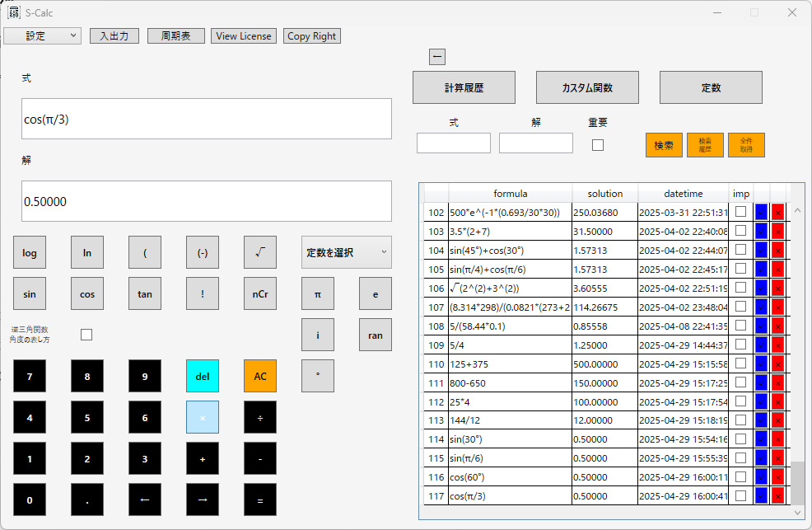Image resolution: width=812 pixels, height=530 pixels.
Task: Click the orange 検索 button
Action: (x=664, y=145)
